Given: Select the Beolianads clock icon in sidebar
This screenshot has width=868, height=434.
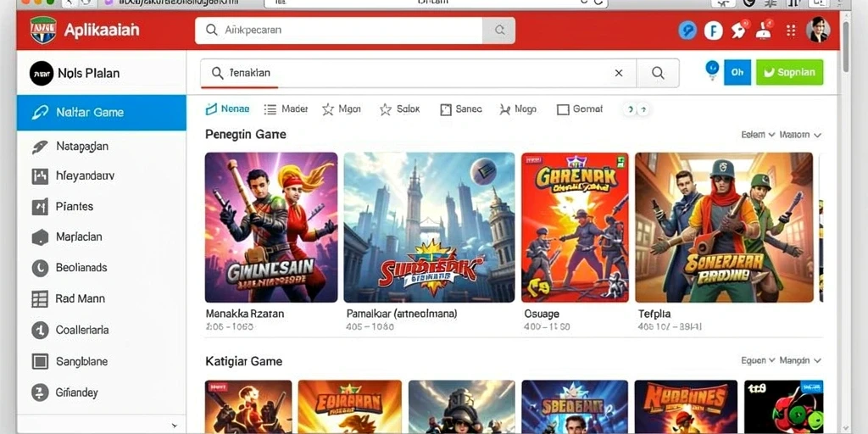Looking at the screenshot, I should [40, 268].
